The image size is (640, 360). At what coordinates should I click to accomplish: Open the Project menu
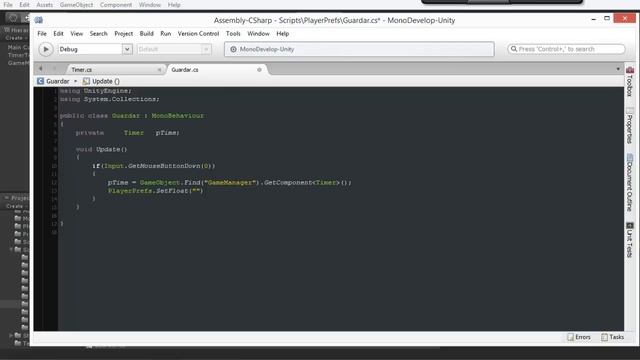coord(123,33)
